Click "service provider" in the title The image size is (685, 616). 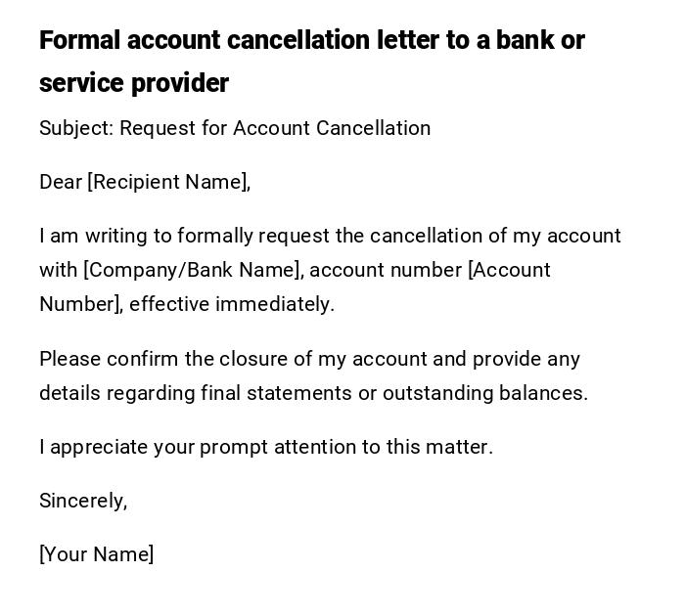[134, 83]
